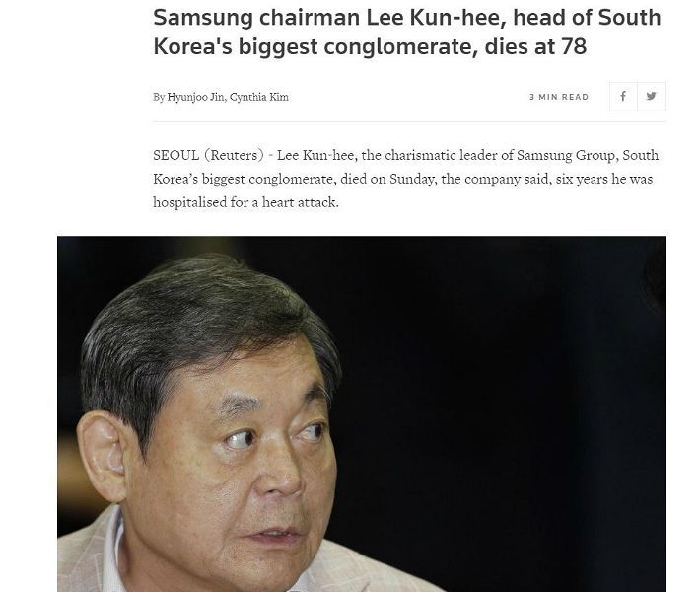The width and height of the screenshot is (700, 592).
Task: Open author Cynthia Kim's profile
Action: point(259,97)
